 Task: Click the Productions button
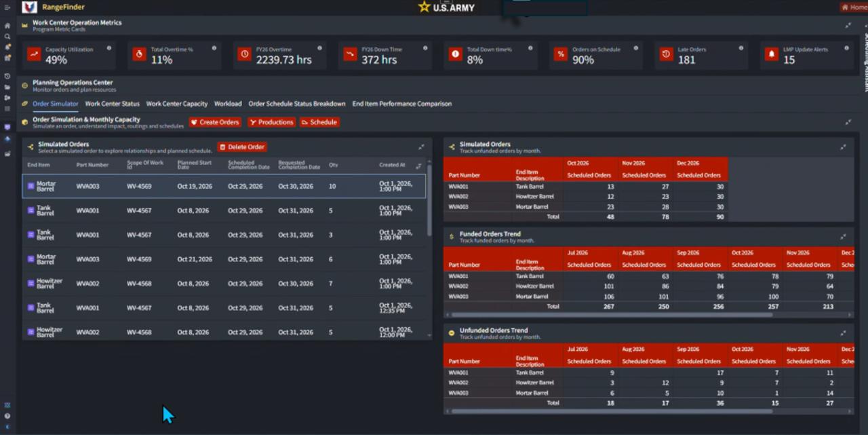pyautogui.click(x=271, y=122)
